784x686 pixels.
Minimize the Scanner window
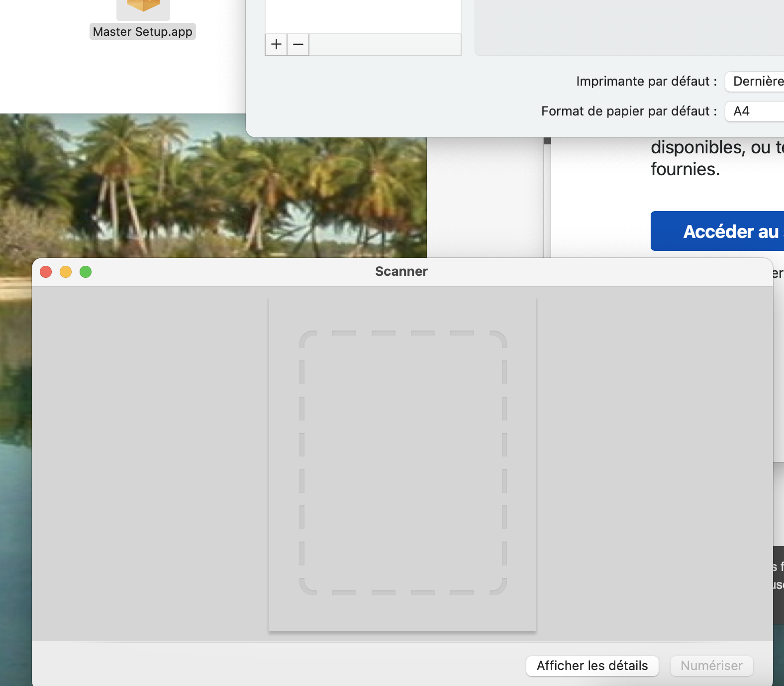tap(66, 272)
